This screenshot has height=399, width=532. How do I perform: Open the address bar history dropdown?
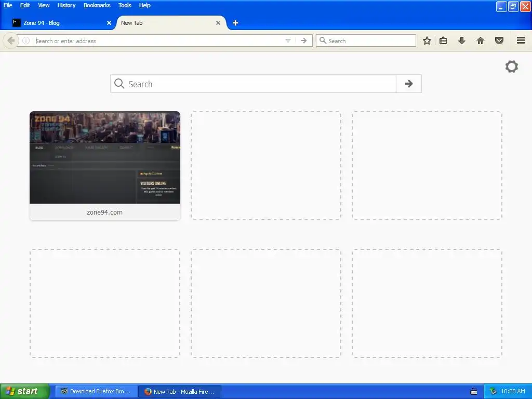(288, 41)
